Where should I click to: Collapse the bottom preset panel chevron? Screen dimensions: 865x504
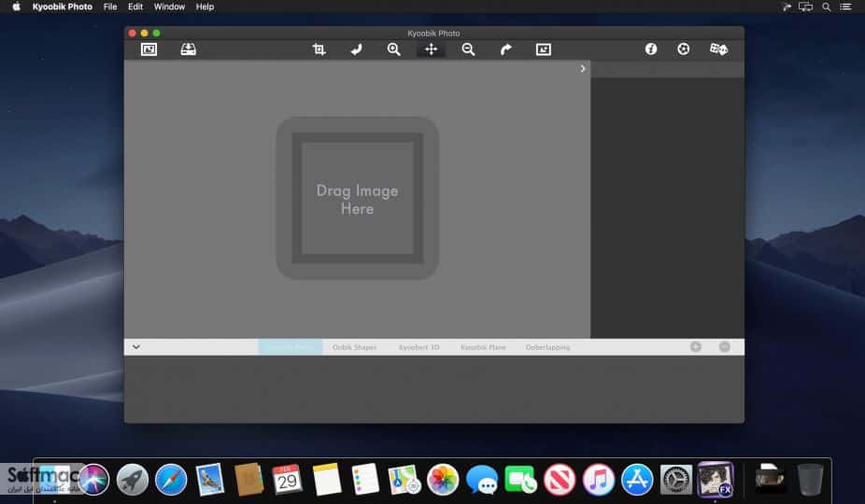coord(136,347)
